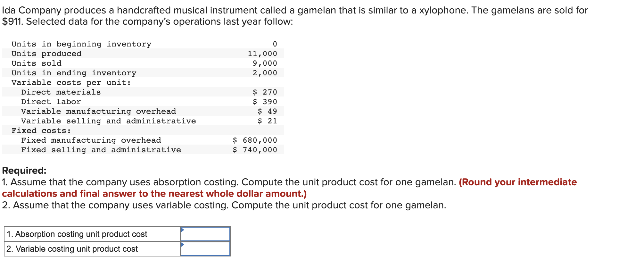
Task: Click the blue marker on absorption costing field
Action: [182, 230]
